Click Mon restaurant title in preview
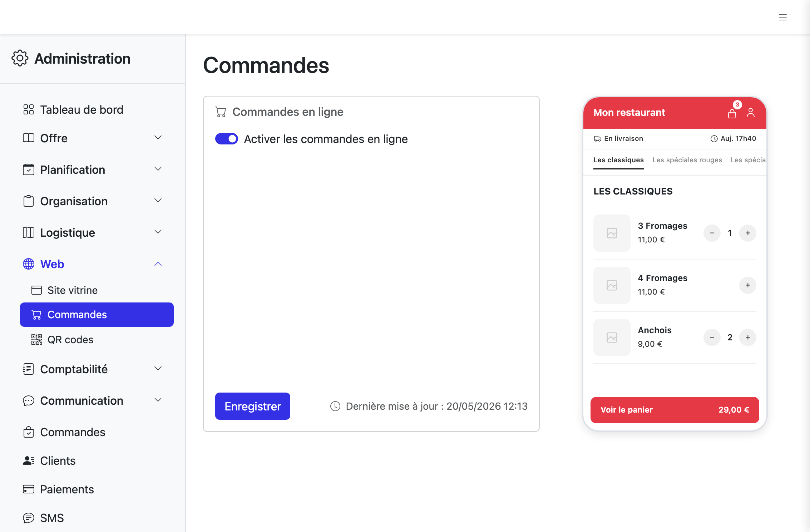 tap(629, 112)
